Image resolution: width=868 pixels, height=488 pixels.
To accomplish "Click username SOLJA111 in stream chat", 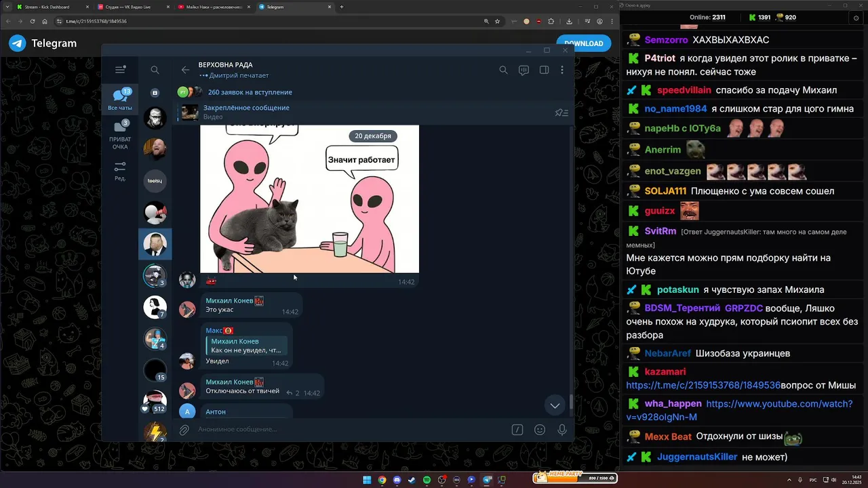I will (x=665, y=191).
